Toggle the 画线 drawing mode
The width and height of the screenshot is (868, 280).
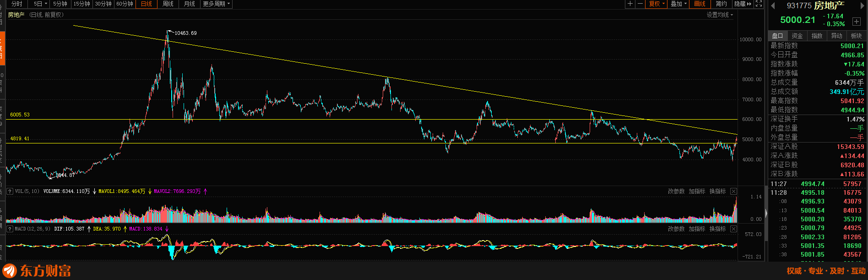(x=700, y=4)
